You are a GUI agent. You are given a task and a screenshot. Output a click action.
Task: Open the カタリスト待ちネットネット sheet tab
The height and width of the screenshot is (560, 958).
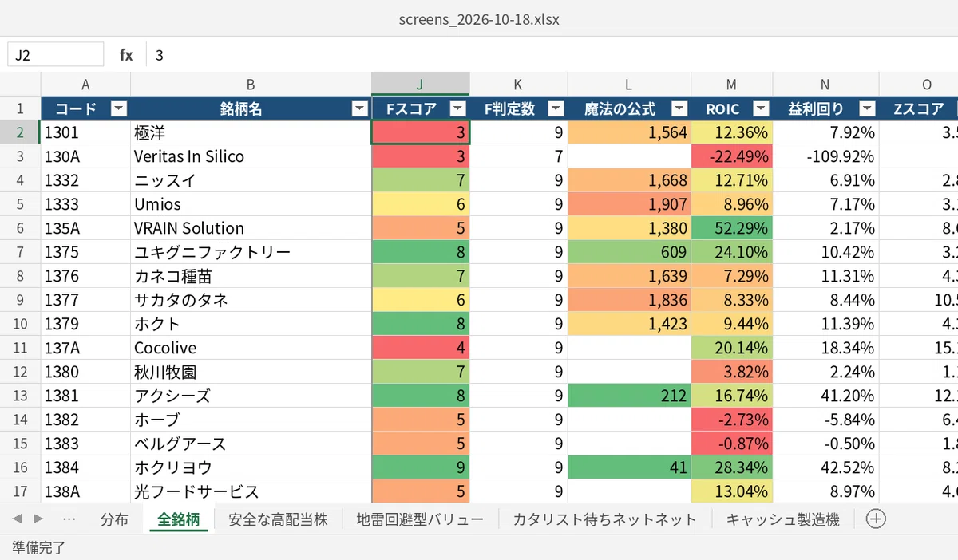604,519
